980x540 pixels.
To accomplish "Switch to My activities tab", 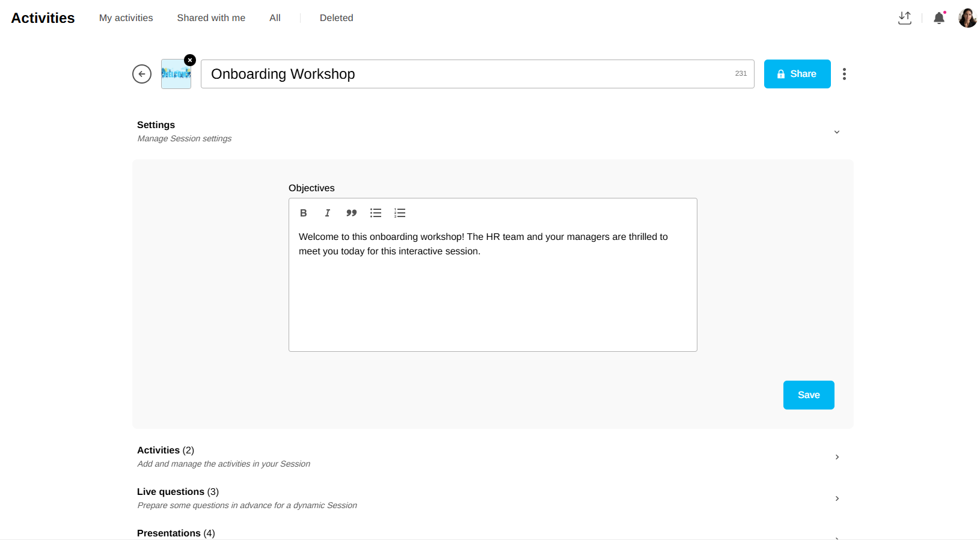I will click(126, 18).
